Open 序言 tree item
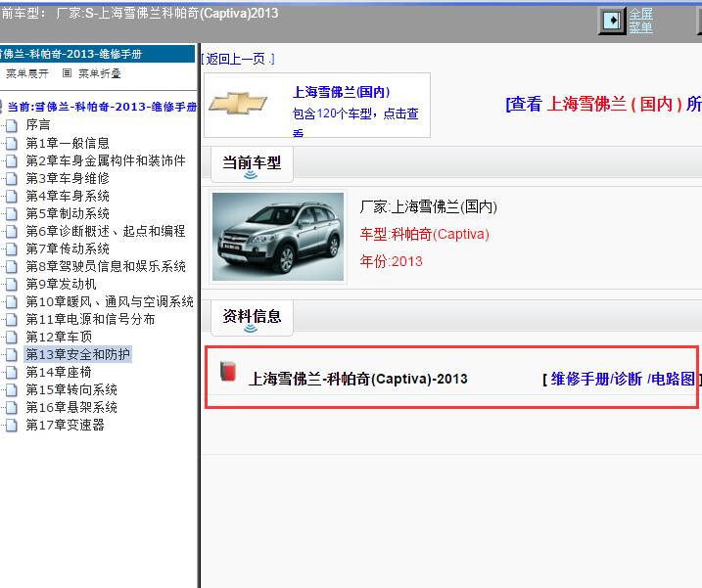Viewport: 702px width, 588px height. (38, 125)
